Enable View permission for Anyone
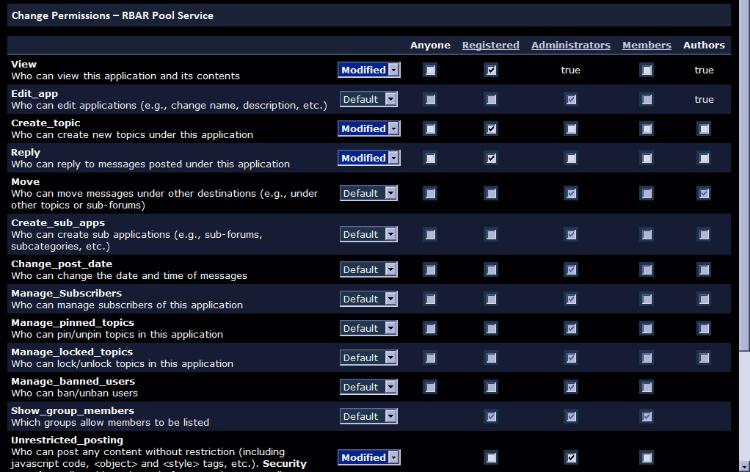Viewport: 750px width, 472px height. click(x=430, y=70)
